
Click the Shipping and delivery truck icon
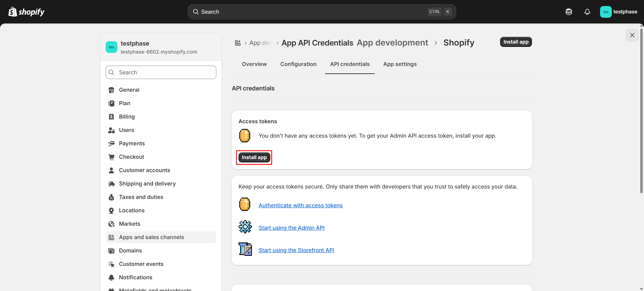(111, 184)
